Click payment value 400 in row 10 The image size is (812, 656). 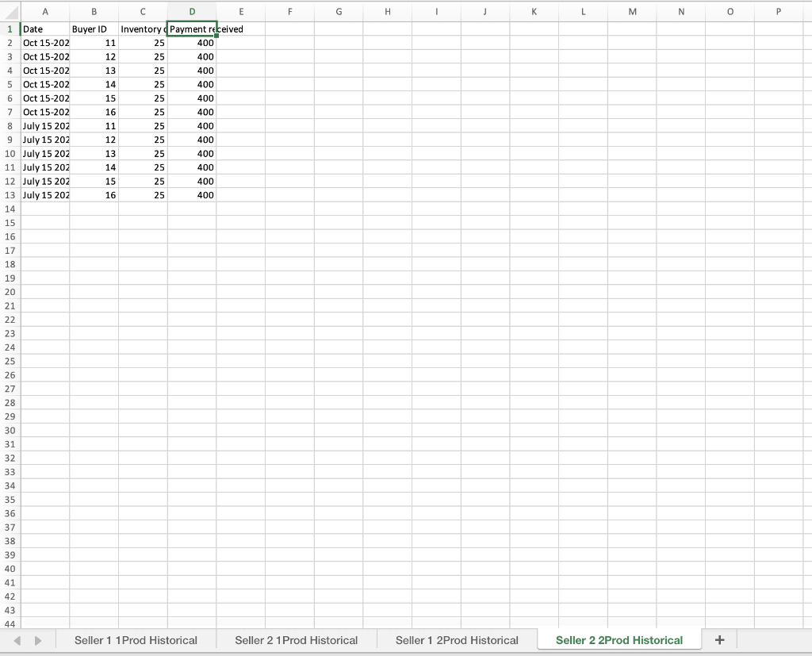(x=192, y=153)
